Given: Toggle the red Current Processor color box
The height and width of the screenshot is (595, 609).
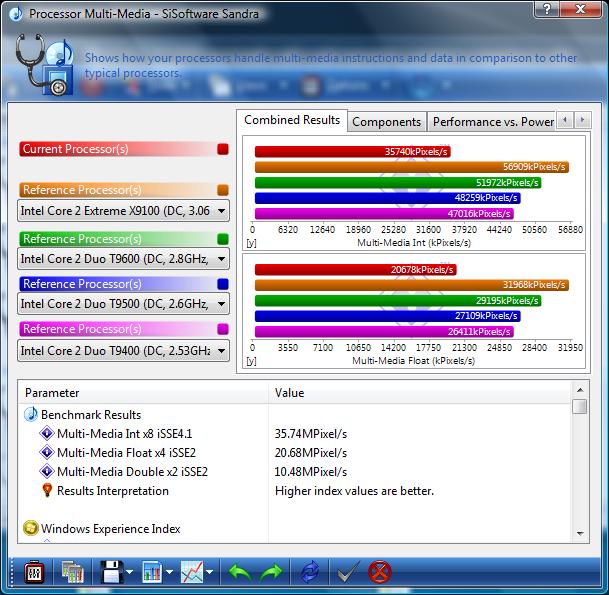Looking at the screenshot, I should pos(223,149).
